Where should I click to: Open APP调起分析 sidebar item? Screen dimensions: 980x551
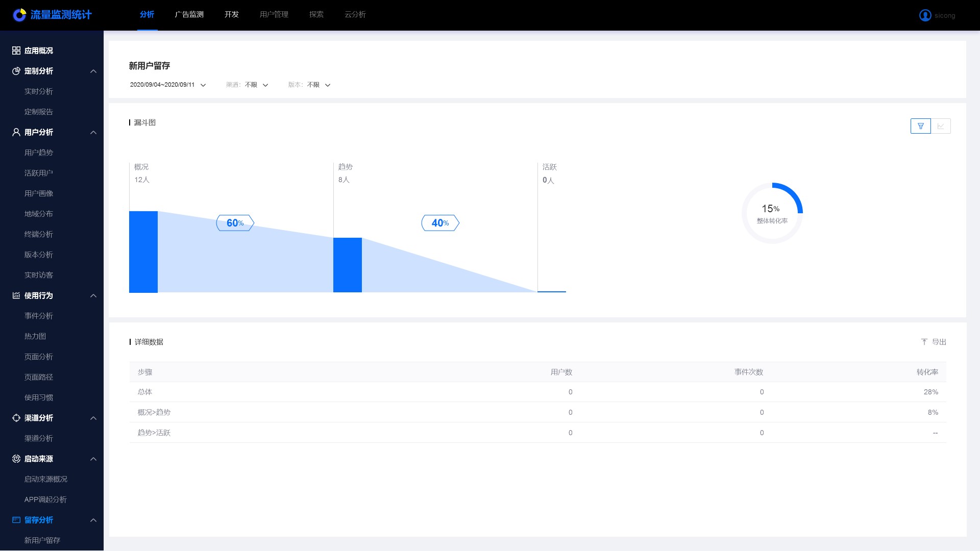(45, 499)
